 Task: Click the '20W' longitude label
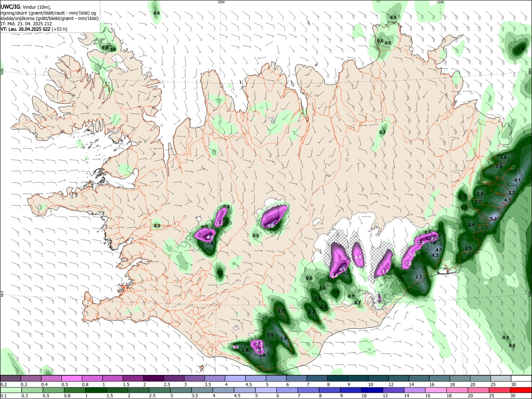(x=221, y=2)
